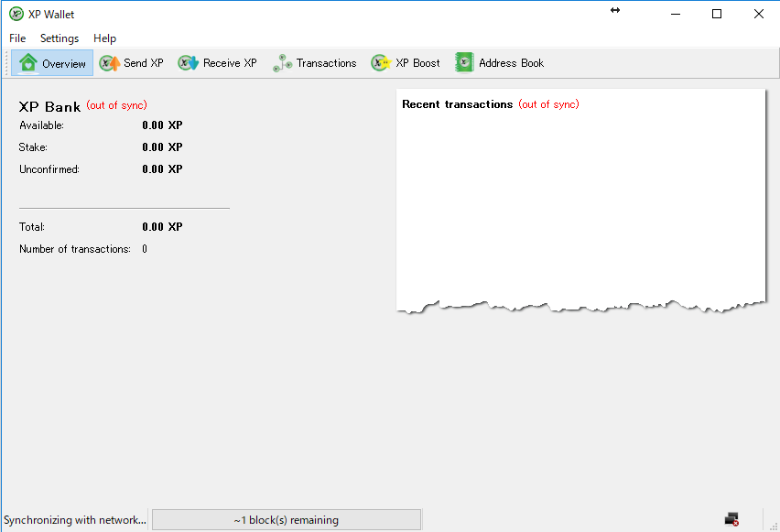Click the XP Boost coin icon
Image resolution: width=780 pixels, height=532 pixels.
pos(381,63)
